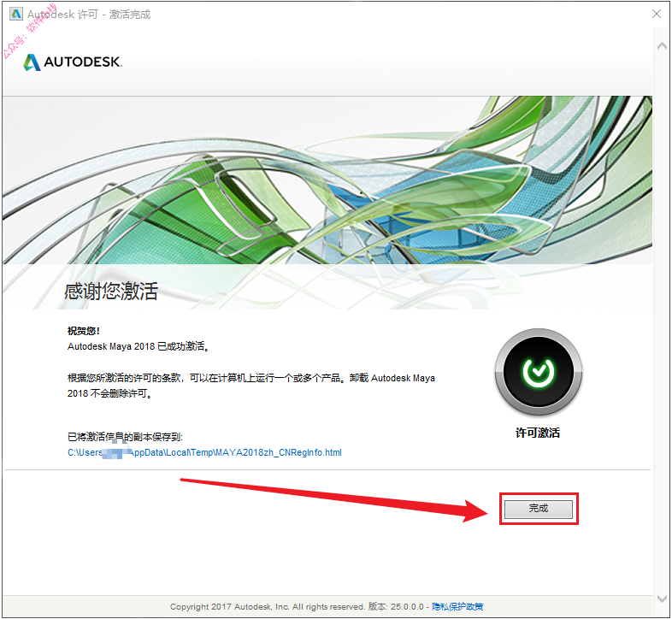Viewport: 672px width, 619px height.
Task: Click the 许可激活 label under the icon
Action: coord(538,433)
